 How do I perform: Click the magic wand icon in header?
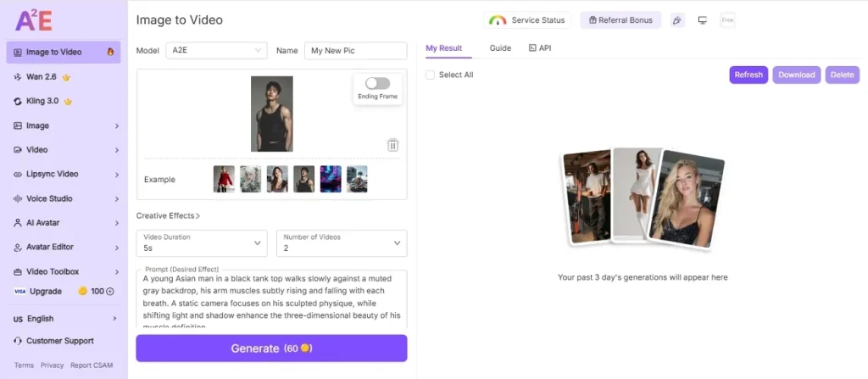coord(676,20)
